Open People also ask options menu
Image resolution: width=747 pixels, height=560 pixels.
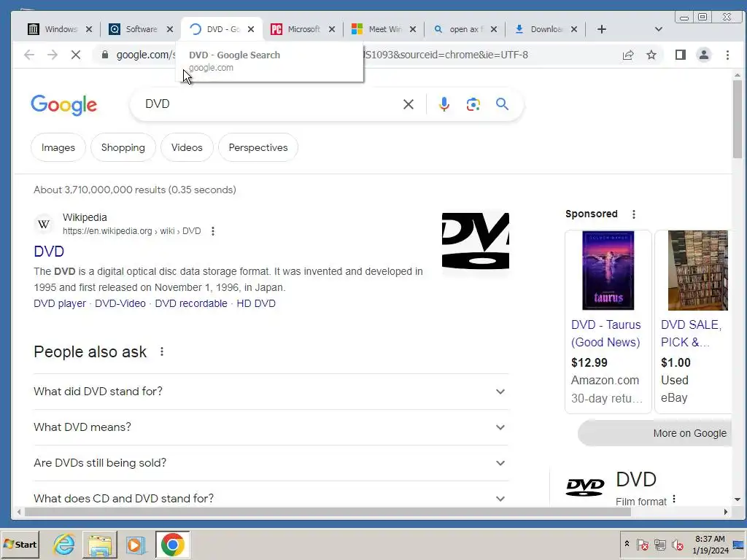[x=162, y=351]
